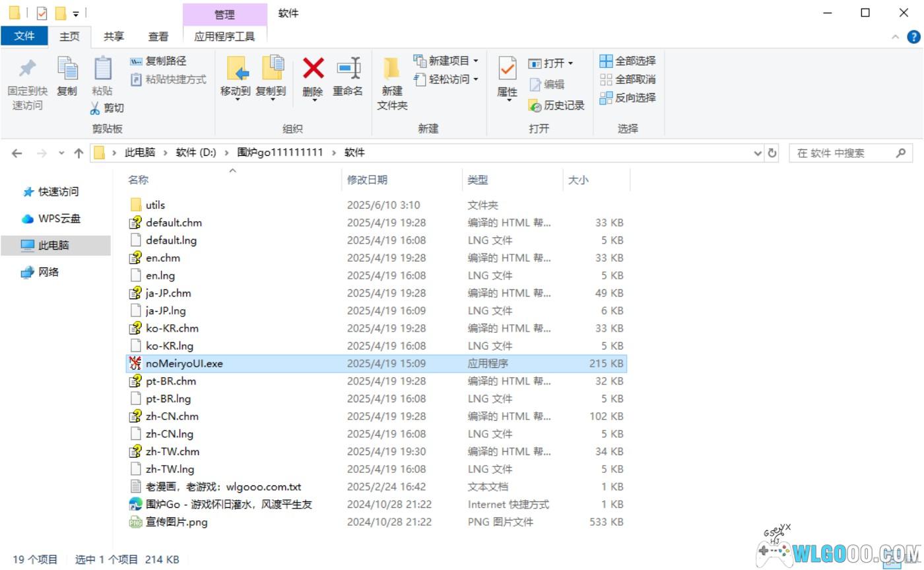Expand the New Item dropdown

(475, 61)
